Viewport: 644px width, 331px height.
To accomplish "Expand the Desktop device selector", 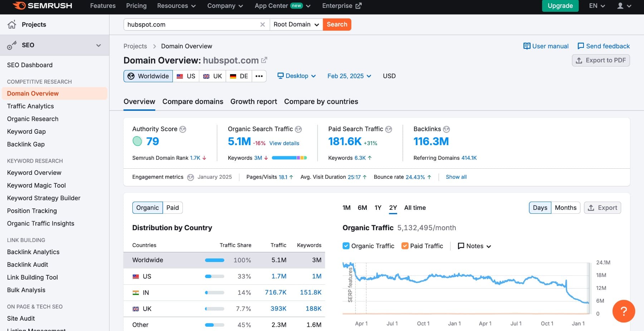I will pyautogui.click(x=297, y=76).
